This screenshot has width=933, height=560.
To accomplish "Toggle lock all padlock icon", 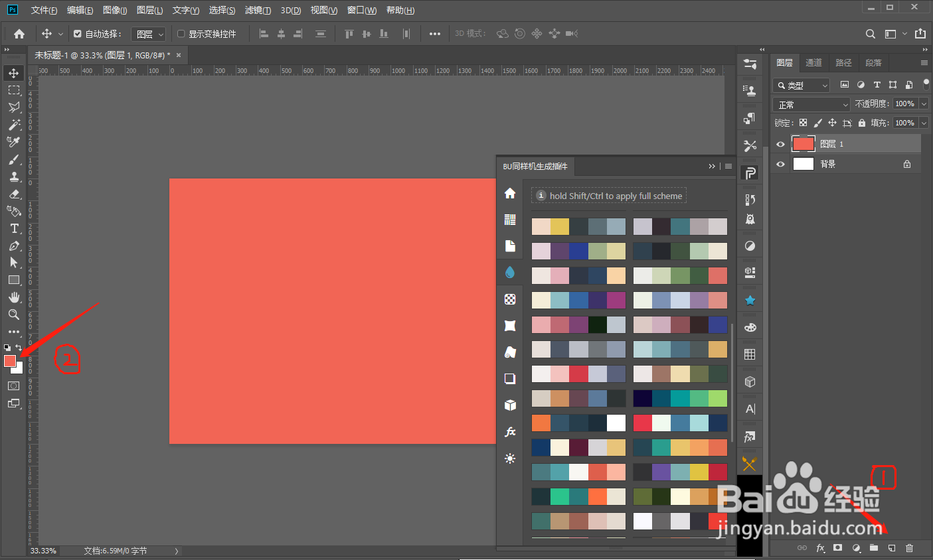I will (x=862, y=123).
